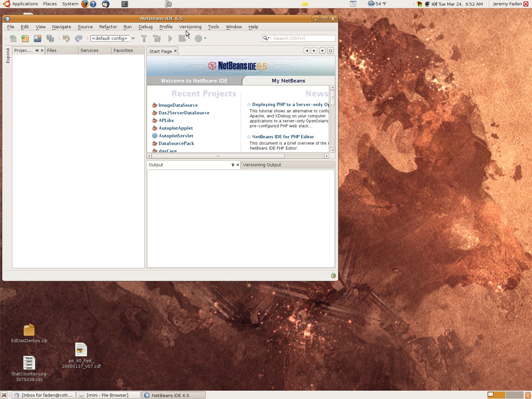
Task: Click the Open Project folder icon
Action: (x=38, y=38)
